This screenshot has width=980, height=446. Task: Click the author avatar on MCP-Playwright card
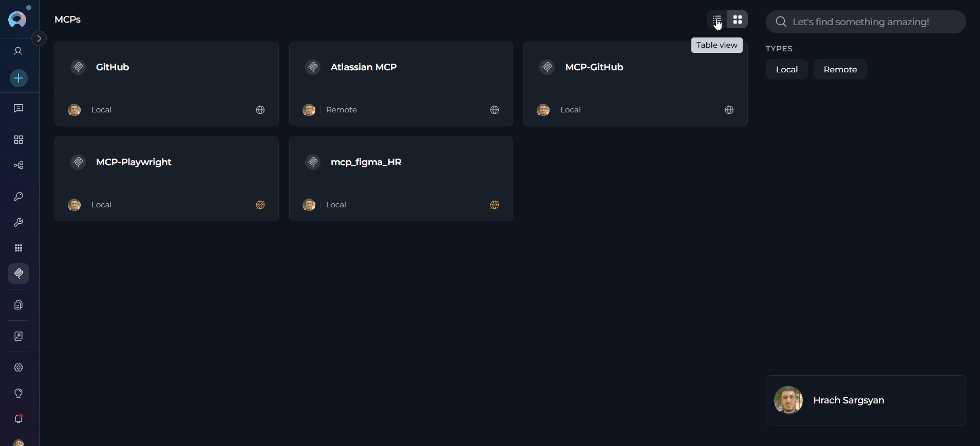pos(74,205)
